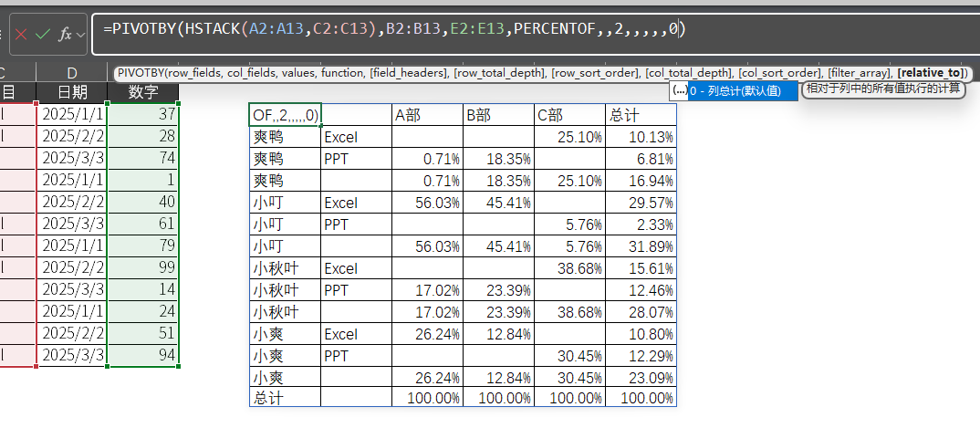The image size is (980, 428).
Task: Click the (...) ellipsis in the argument list
Action: pos(680,90)
